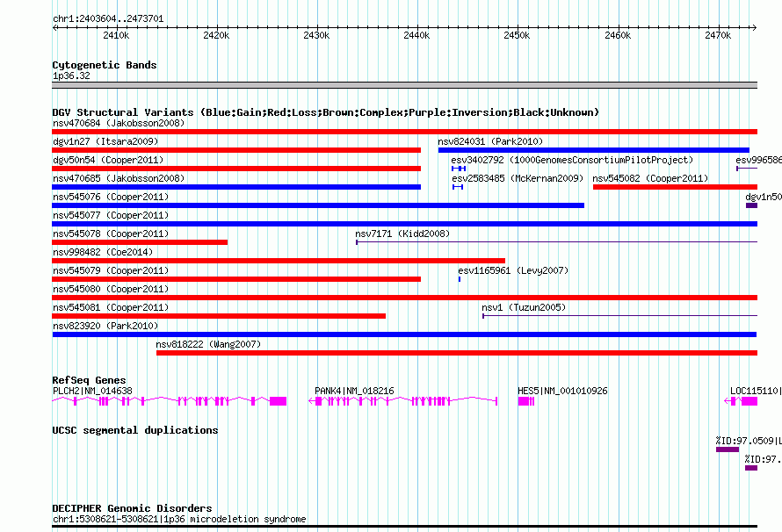The width and height of the screenshot is (782, 532).
Task: Click the esv3402792 small blue variant glyph
Action: (x=459, y=169)
